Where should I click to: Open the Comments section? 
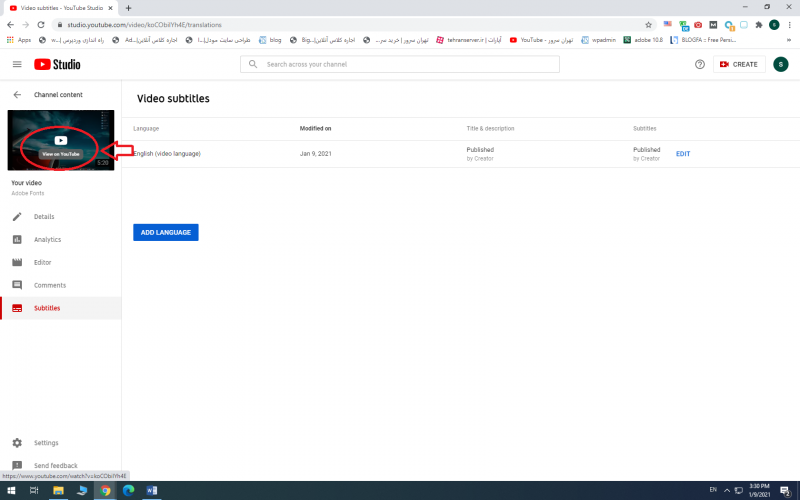pyautogui.click(x=49, y=285)
